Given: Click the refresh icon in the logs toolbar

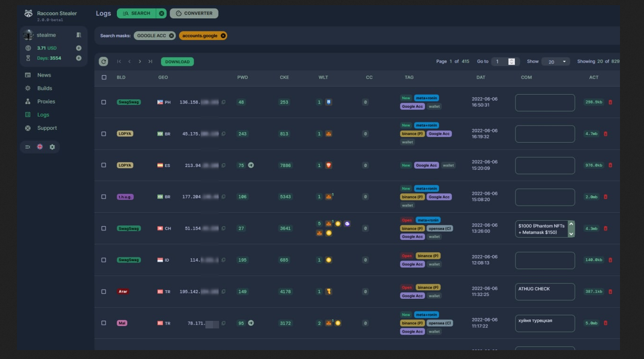Looking at the screenshot, I should point(104,62).
